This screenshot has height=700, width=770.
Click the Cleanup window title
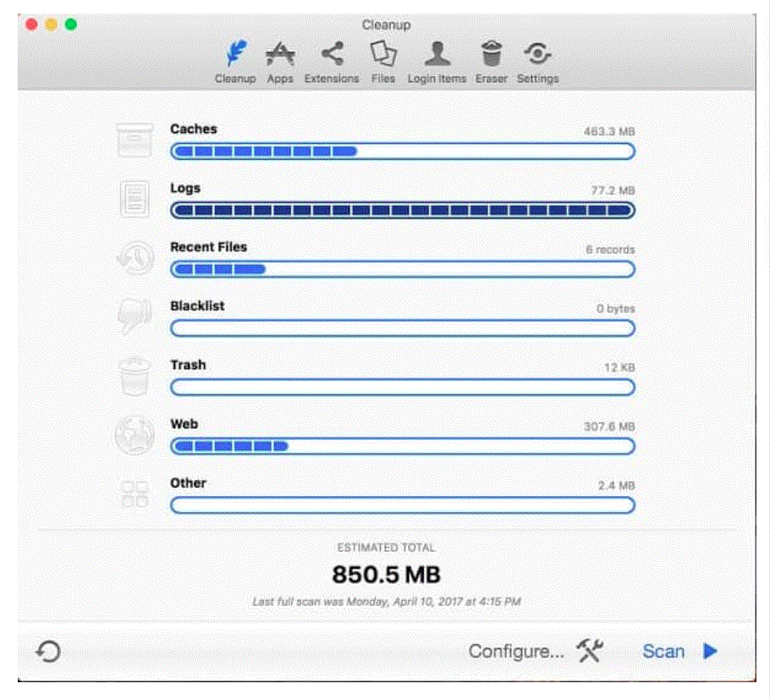(x=387, y=25)
